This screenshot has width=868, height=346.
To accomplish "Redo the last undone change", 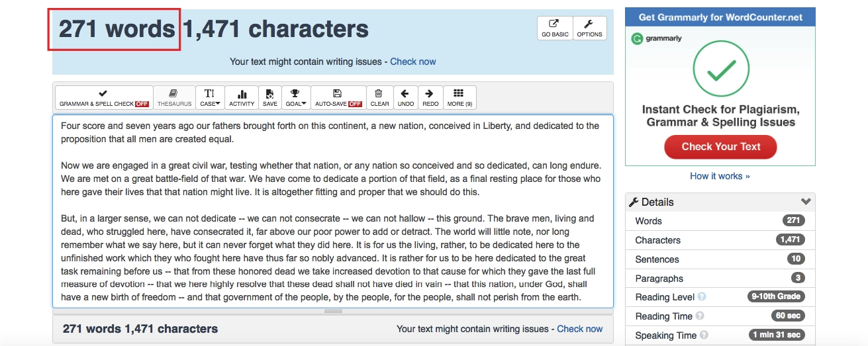I will [430, 98].
